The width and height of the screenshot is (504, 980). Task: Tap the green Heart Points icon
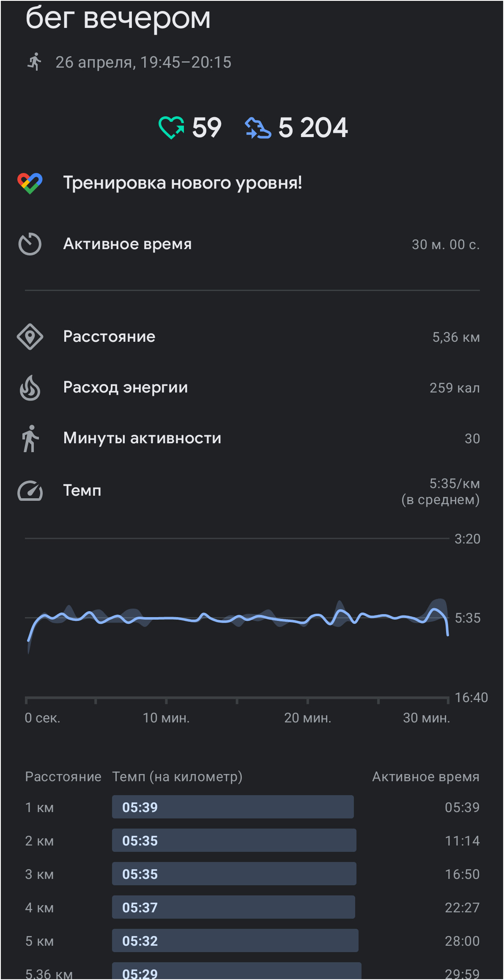tap(171, 127)
